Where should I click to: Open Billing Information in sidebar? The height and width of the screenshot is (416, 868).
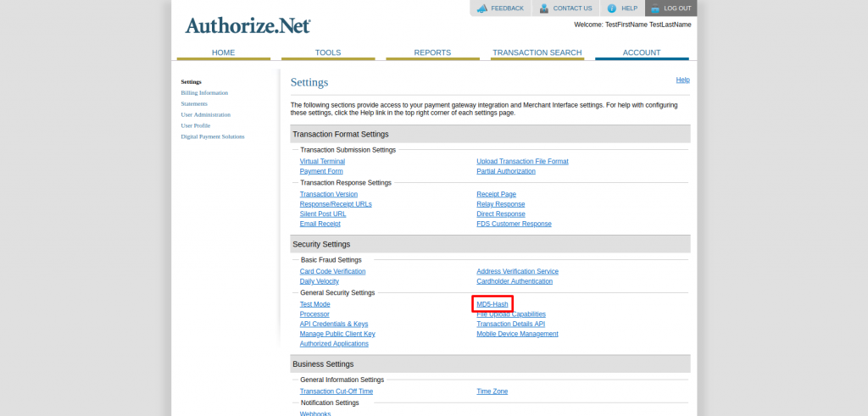[x=204, y=93]
